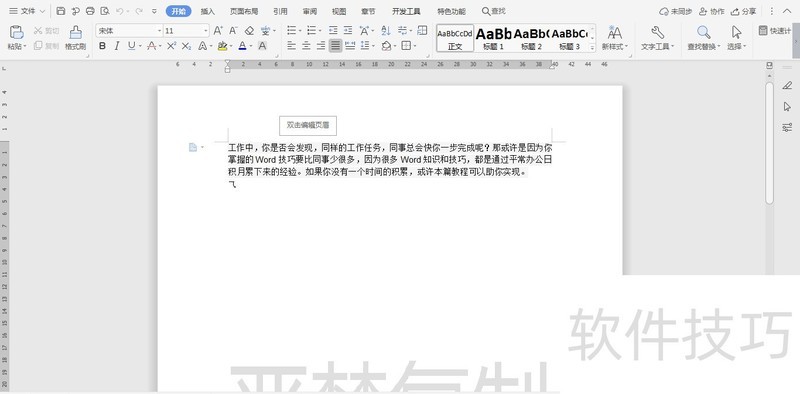
Task: Click the numbered list icon
Action: point(311,31)
